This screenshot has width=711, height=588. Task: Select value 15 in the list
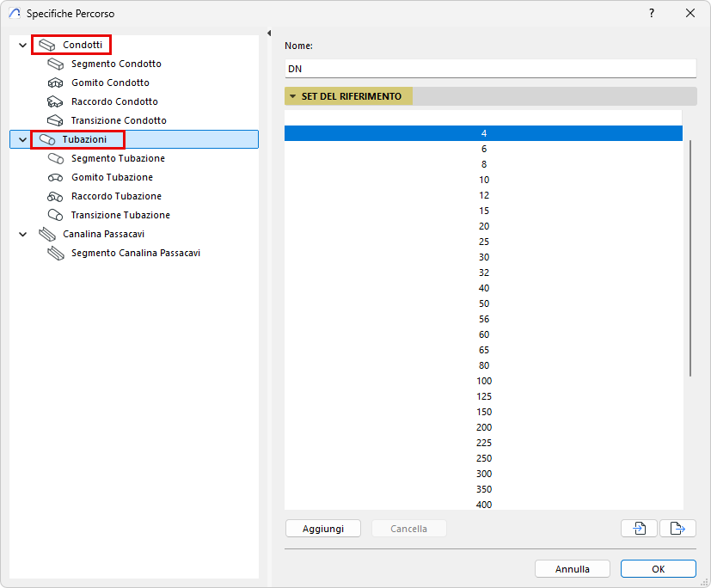(483, 211)
